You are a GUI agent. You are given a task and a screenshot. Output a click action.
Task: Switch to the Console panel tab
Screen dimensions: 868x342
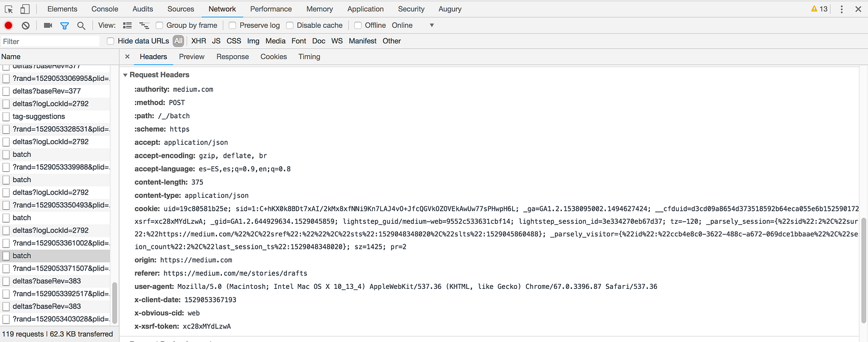105,9
